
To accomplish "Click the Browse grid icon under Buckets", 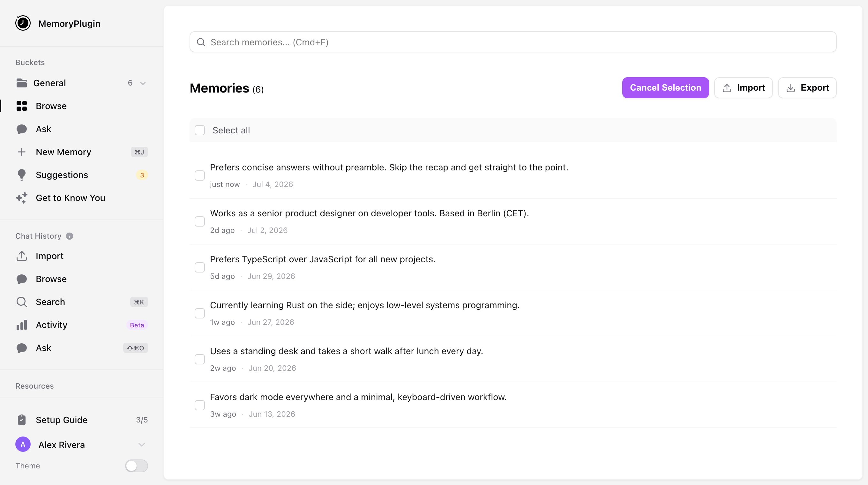I will point(22,106).
